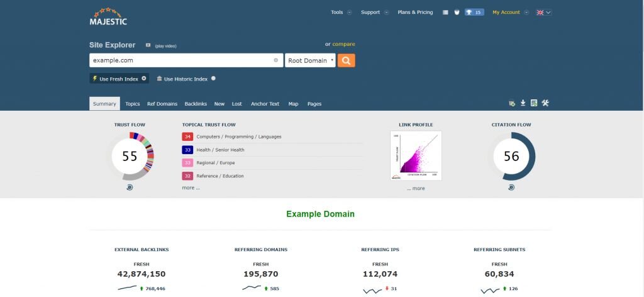Open the Map tab
Viewport: 644px width, 297px height.
click(x=293, y=104)
